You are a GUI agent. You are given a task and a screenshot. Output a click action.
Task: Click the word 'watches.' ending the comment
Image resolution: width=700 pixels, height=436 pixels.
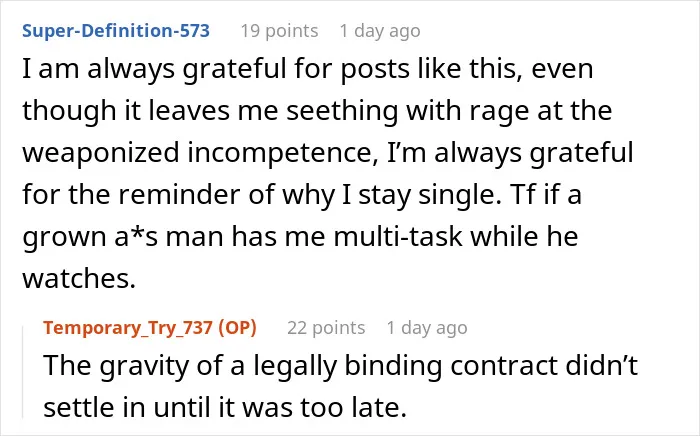click(79, 278)
